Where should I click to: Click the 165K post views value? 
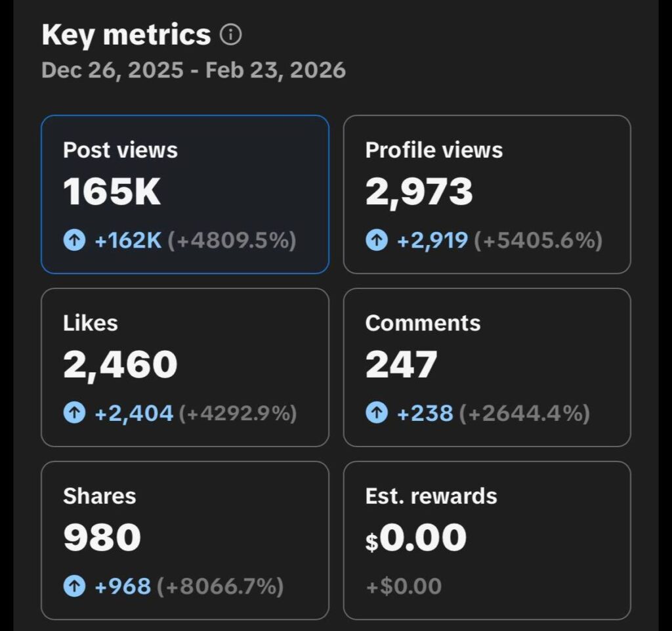[x=112, y=192]
